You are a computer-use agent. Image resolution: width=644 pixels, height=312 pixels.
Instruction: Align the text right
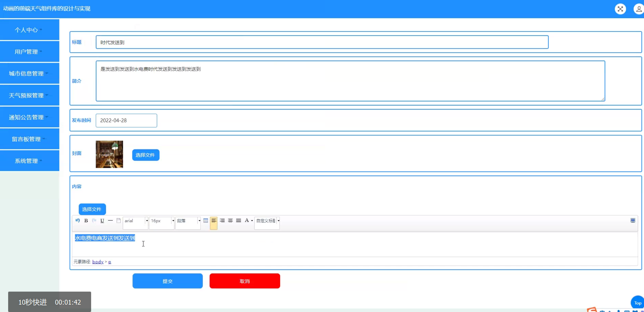coord(222,220)
